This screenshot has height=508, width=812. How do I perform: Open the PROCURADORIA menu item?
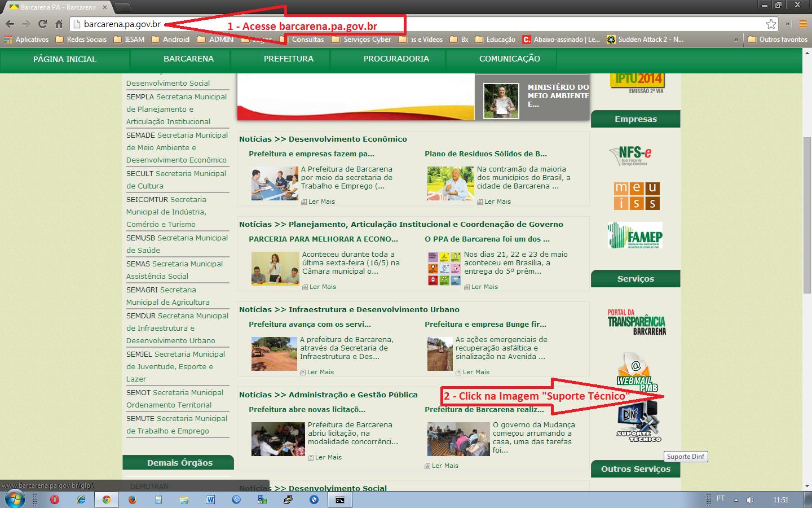point(396,59)
